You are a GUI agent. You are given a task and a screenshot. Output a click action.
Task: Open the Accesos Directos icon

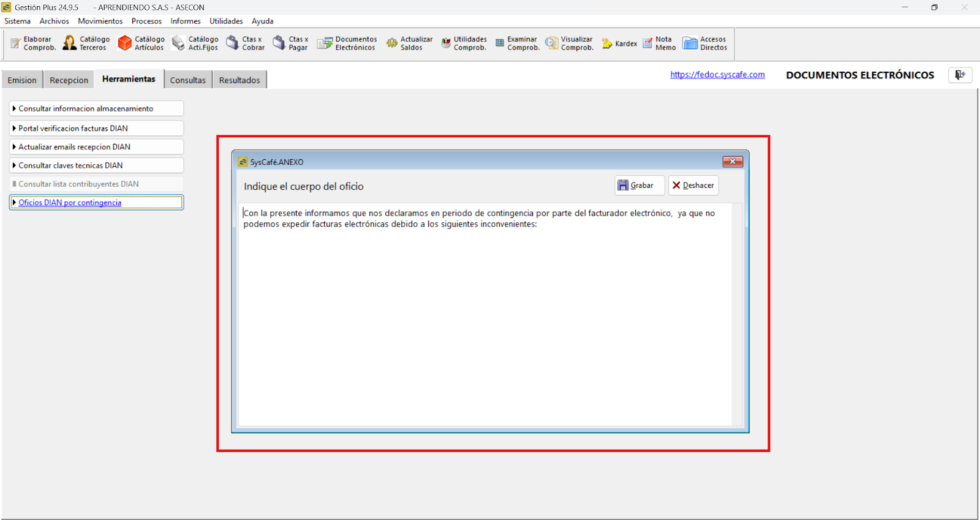pos(690,43)
